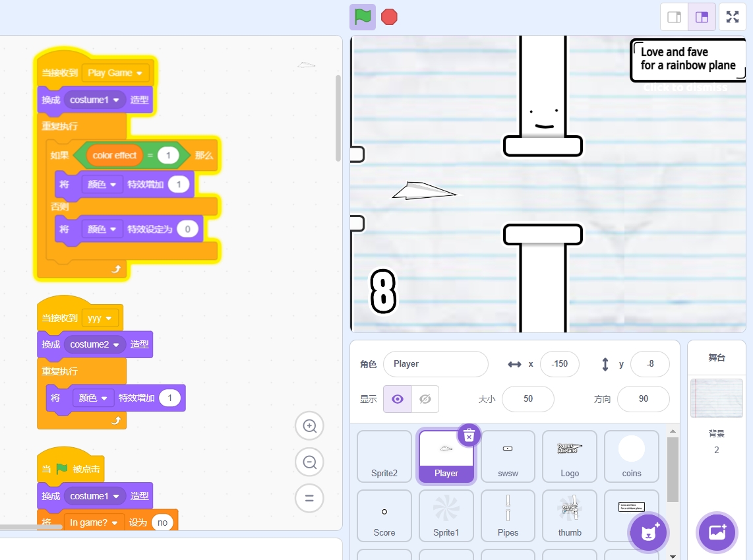Open the yyy message dropdown
The height and width of the screenshot is (560, 753).
(x=100, y=318)
